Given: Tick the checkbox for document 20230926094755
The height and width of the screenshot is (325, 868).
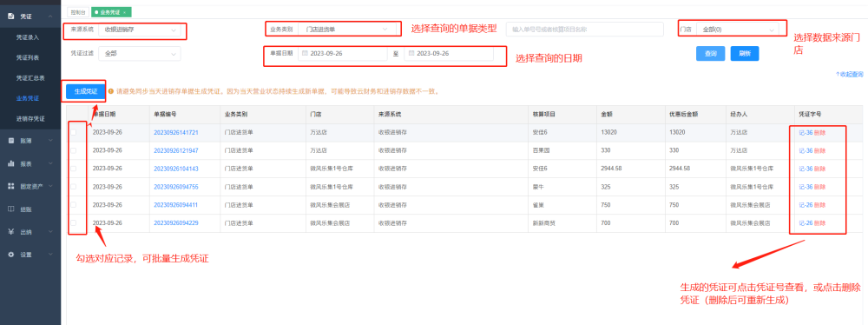Looking at the screenshot, I should coord(74,186).
